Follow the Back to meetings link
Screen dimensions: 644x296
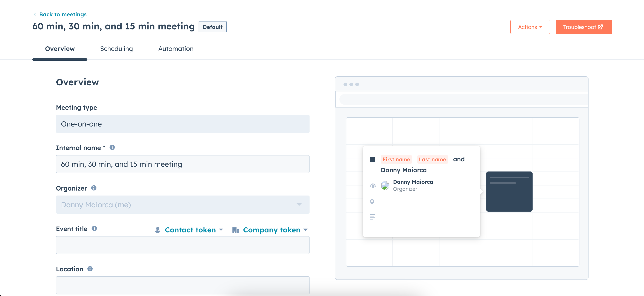point(62,14)
